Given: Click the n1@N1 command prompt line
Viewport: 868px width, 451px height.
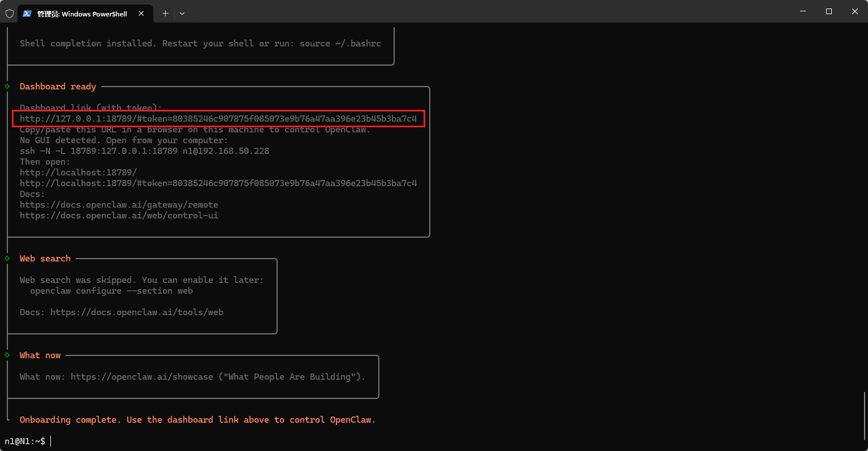Looking at the screenshot, I should click(x=25, y=441).
